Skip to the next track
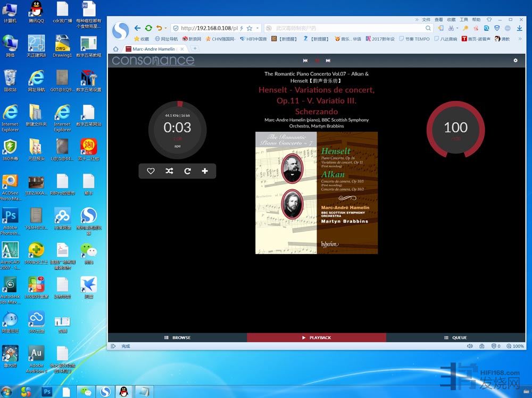Image resolution: width=532 pixels, height=398 pixels. pyautogui.click(x=328, y=61)
